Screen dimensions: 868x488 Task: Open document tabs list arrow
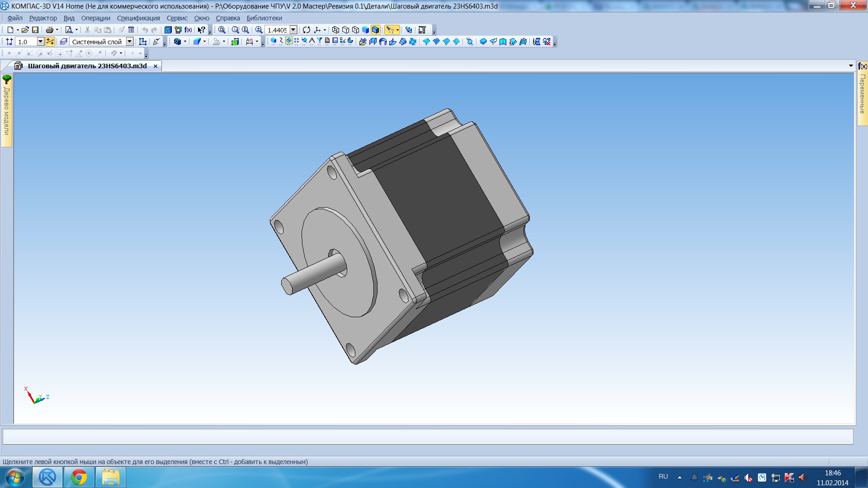pos(851,66)
